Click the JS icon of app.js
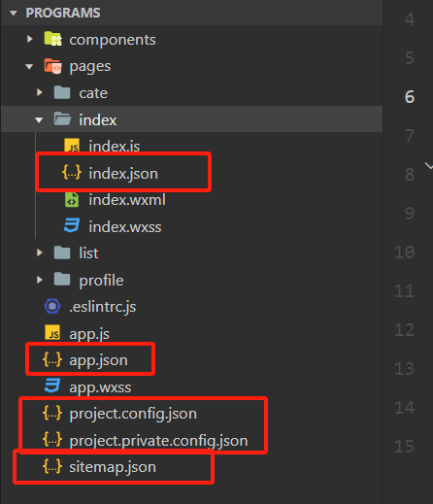The image size is (433, 504). point(52,332)
